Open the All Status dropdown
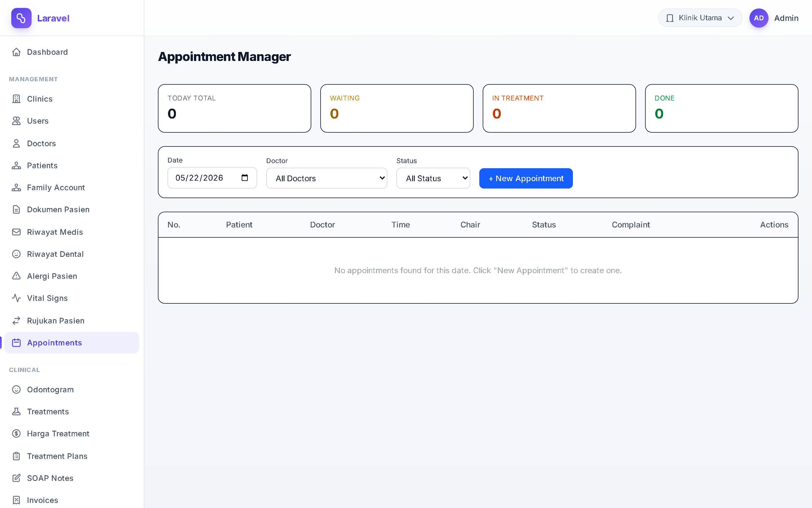The height and width of the screenshot is (508, 812). pyautogui.click(x=433, y=178)
